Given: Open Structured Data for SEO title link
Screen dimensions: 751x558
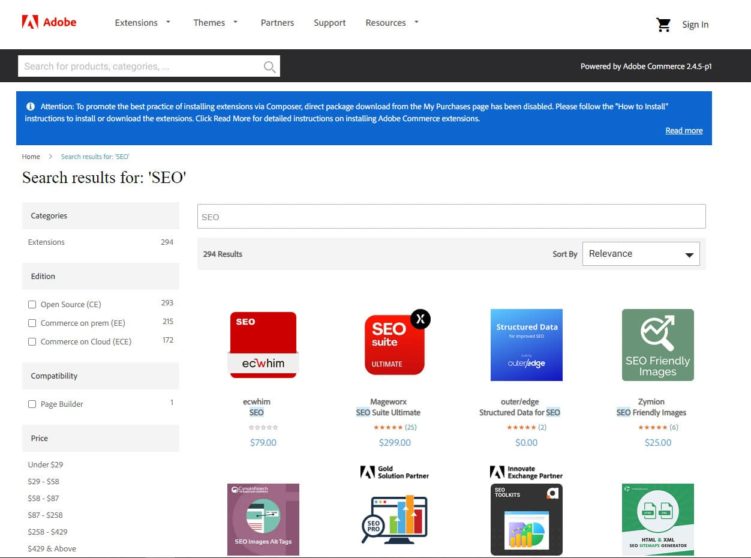Looking at the screenshot, I should (520, 412).
